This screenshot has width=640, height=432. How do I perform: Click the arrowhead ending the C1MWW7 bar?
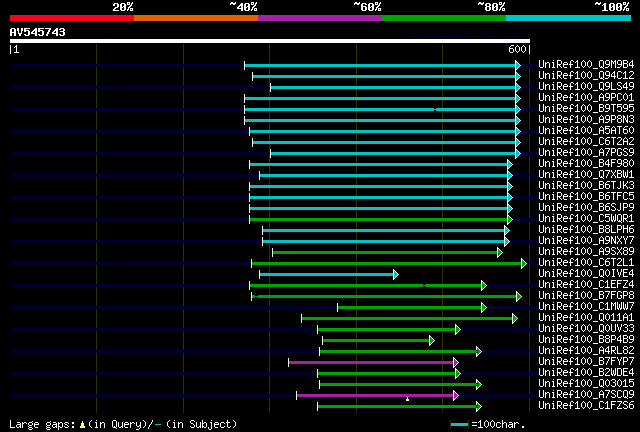[484, 307]
